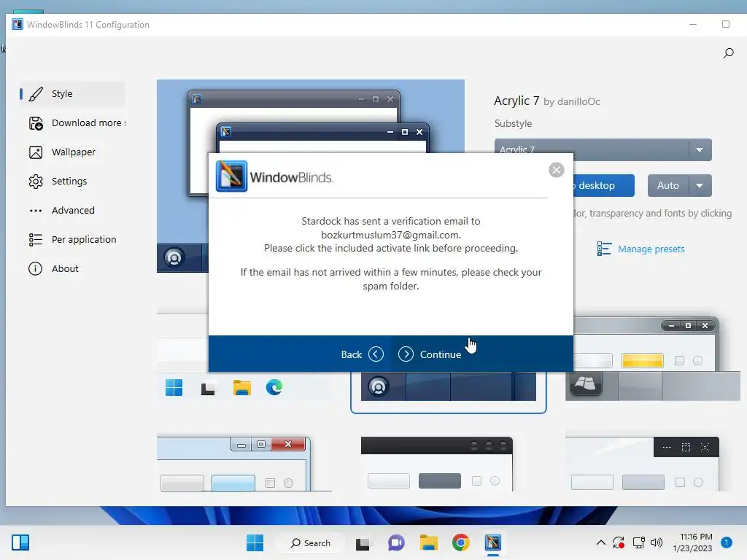747x560 pixels.
Task: Close the verification email dialog
Action: [x=556, y=170]
